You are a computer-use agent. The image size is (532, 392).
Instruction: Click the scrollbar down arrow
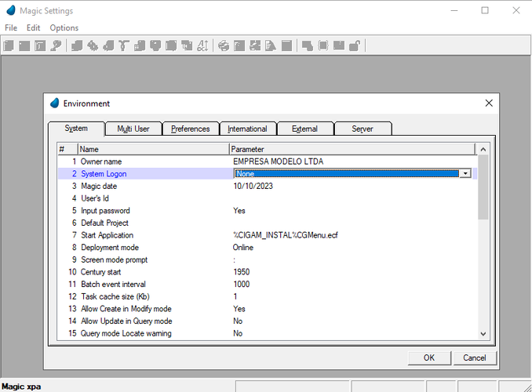(x=483, y=334)
